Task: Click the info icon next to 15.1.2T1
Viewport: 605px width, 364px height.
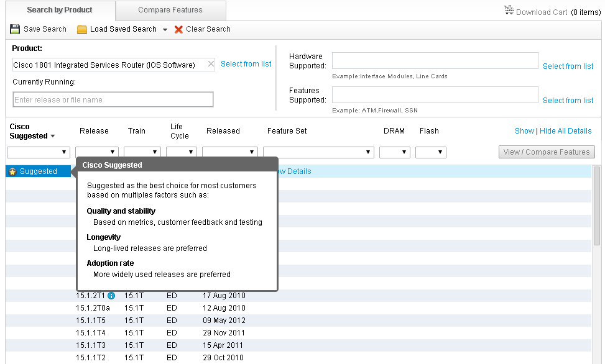Action: coord(111,296)
